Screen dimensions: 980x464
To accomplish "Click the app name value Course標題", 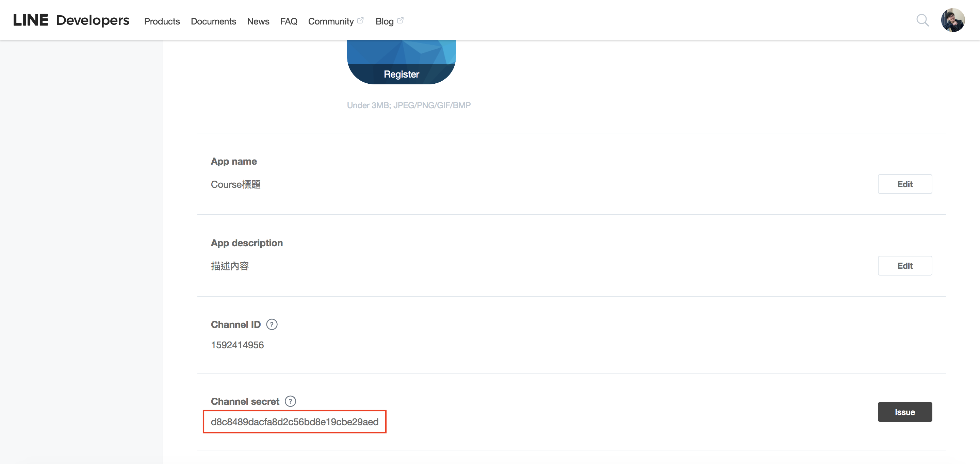I will pos(235,184).
